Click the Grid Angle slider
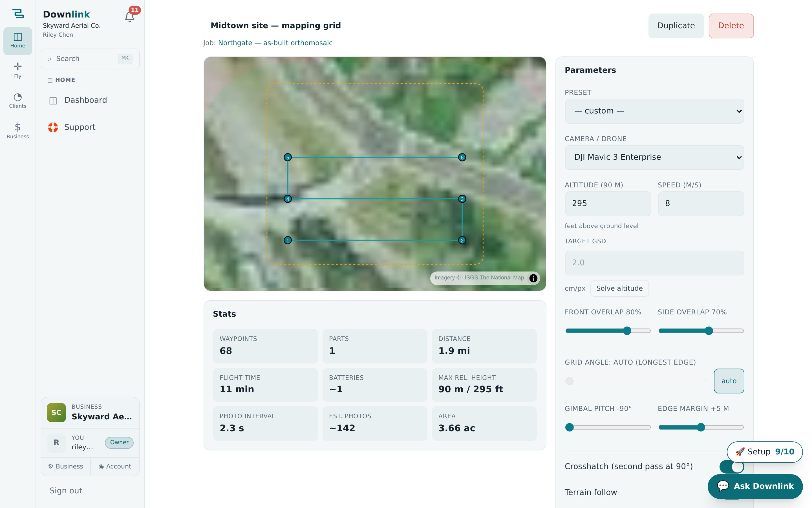This screenshot has height=508, width=812. (636, 381)
